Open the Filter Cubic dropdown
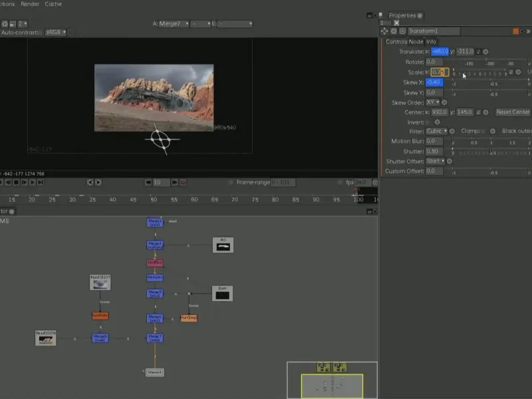532x399 pixels. click(437, 132)
